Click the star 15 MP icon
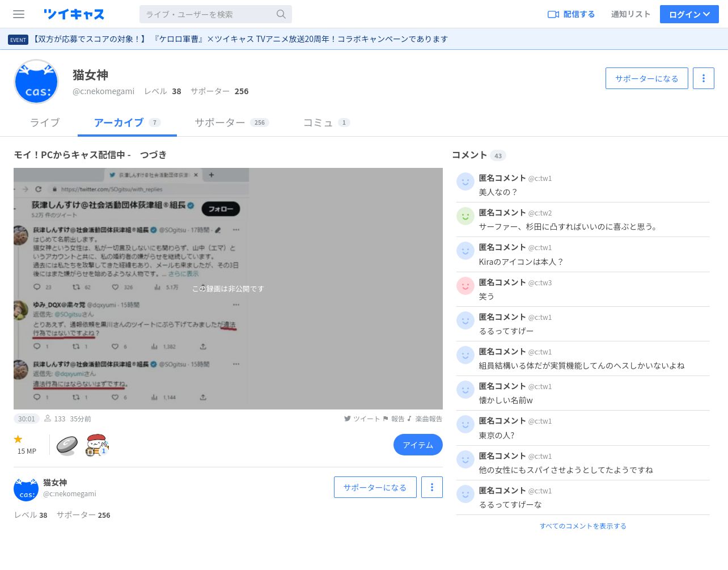Image resolution: width=728 pixels, height=570 pixels. (18, 439)
